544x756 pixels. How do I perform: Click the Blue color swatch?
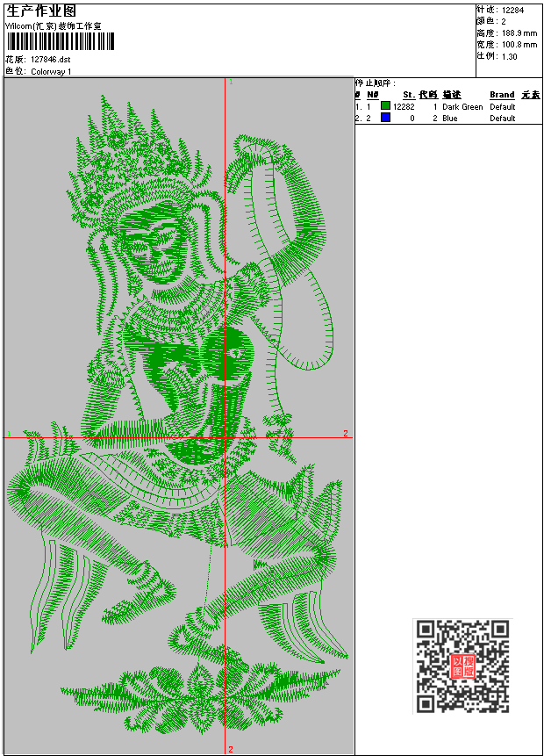(x=385, y=117)
